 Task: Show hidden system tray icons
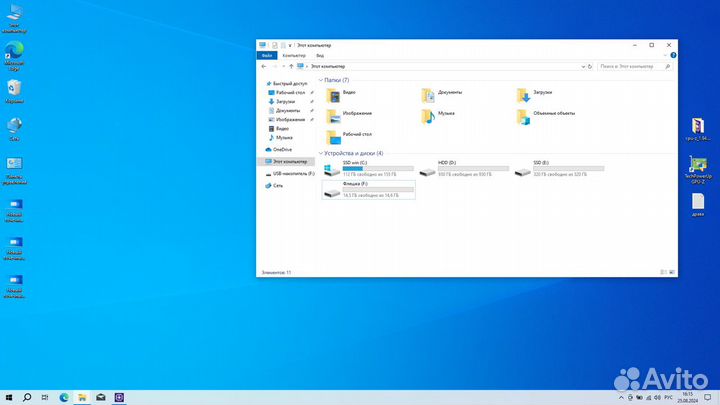tap(621, 398)
